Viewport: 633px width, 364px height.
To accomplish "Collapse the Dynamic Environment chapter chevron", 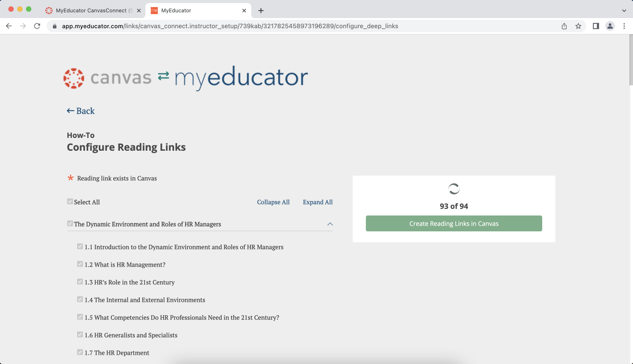I will [x=330, y=224].
